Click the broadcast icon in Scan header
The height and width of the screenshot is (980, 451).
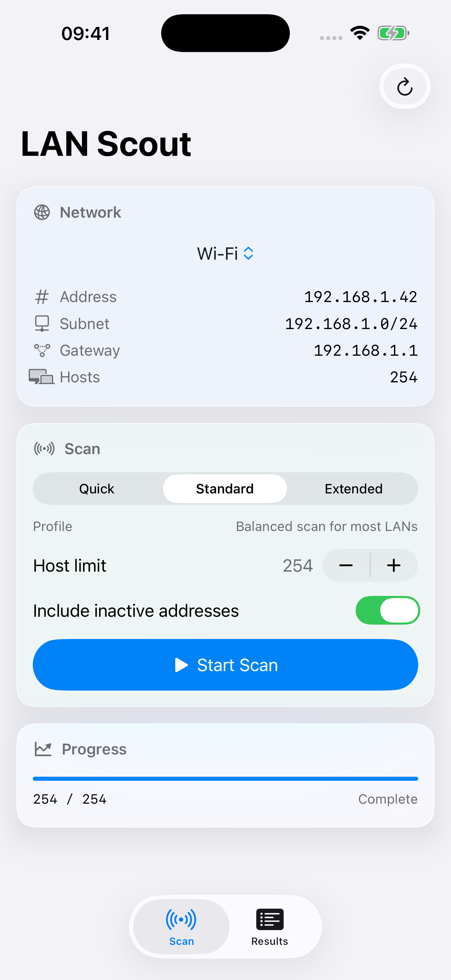(44, 449)
